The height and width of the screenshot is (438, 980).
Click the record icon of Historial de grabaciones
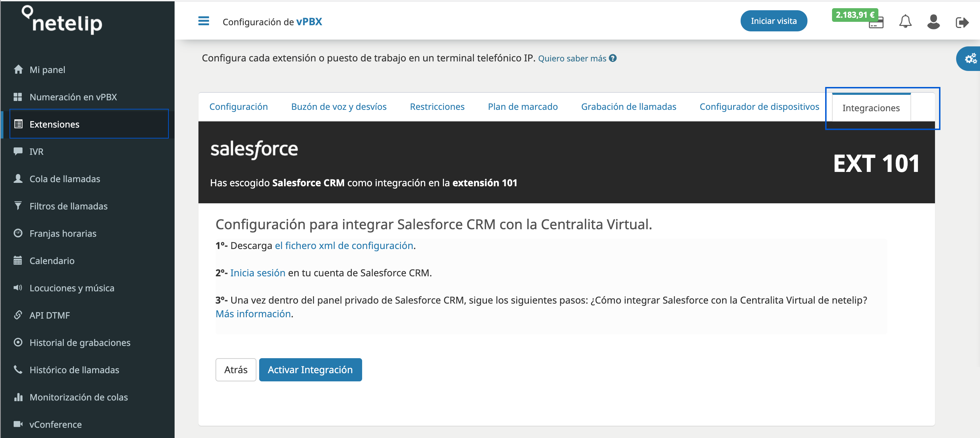click(x=18, y=342)
